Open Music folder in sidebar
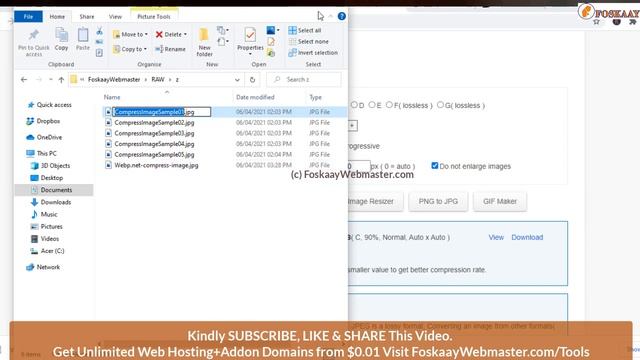 pyautogui.click(x=44, y=214)
